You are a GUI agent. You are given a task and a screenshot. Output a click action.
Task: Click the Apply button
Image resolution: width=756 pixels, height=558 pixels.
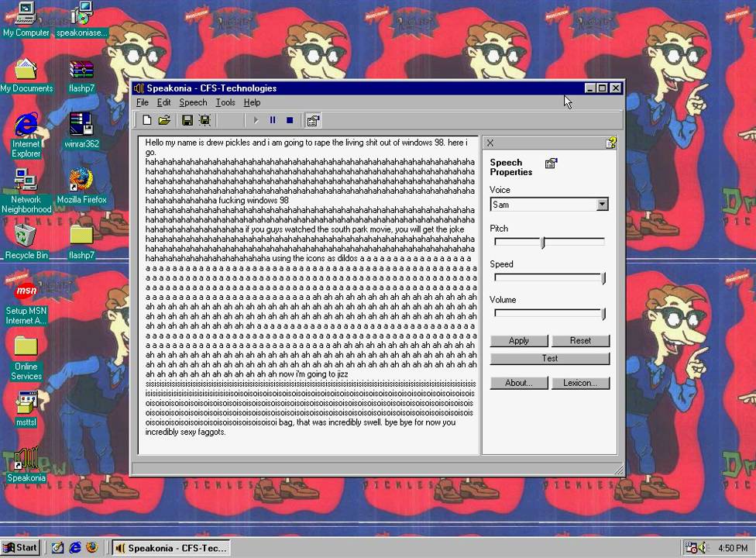pos(519,340)
